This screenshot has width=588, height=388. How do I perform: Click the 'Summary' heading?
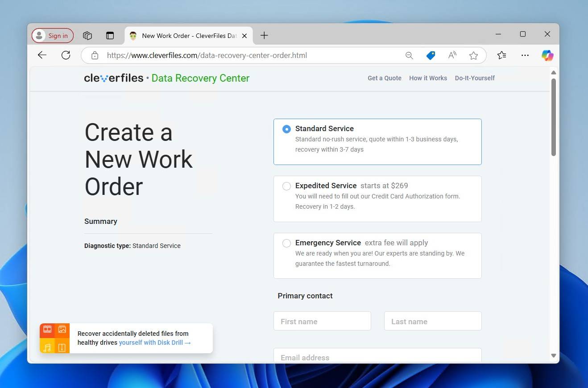(x=101, y=221)
